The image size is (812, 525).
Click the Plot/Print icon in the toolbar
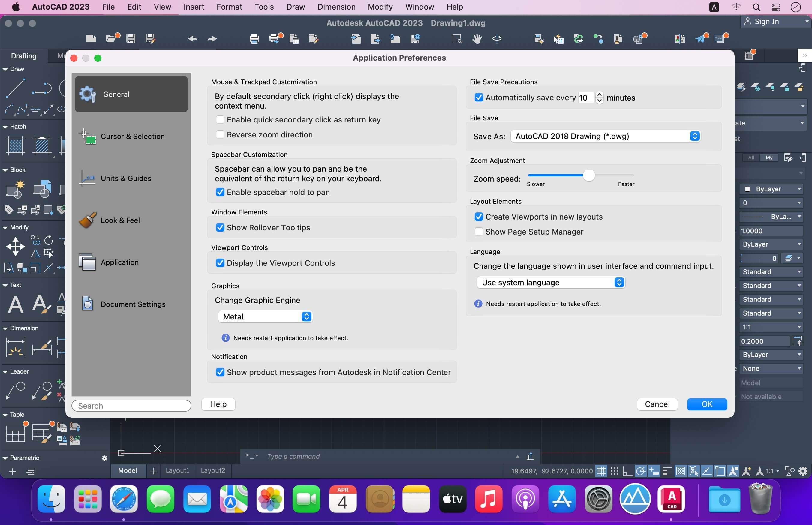[x=254, y=38]
